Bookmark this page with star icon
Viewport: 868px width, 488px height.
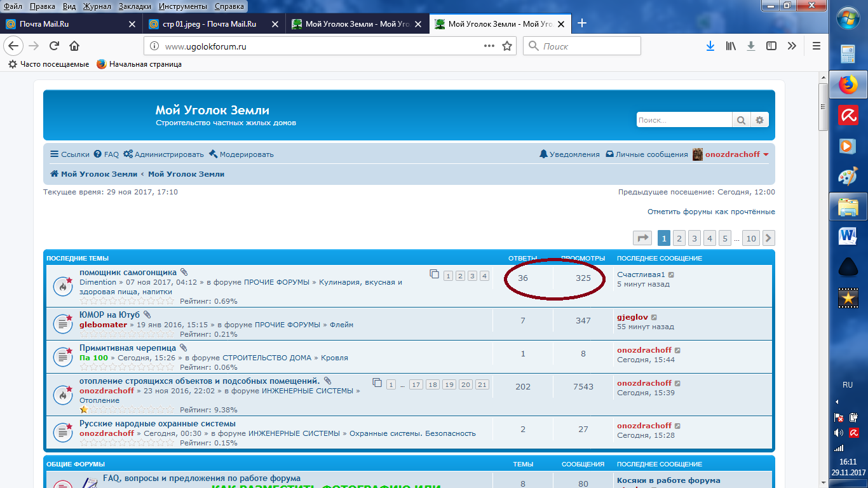tap(507, 46)
